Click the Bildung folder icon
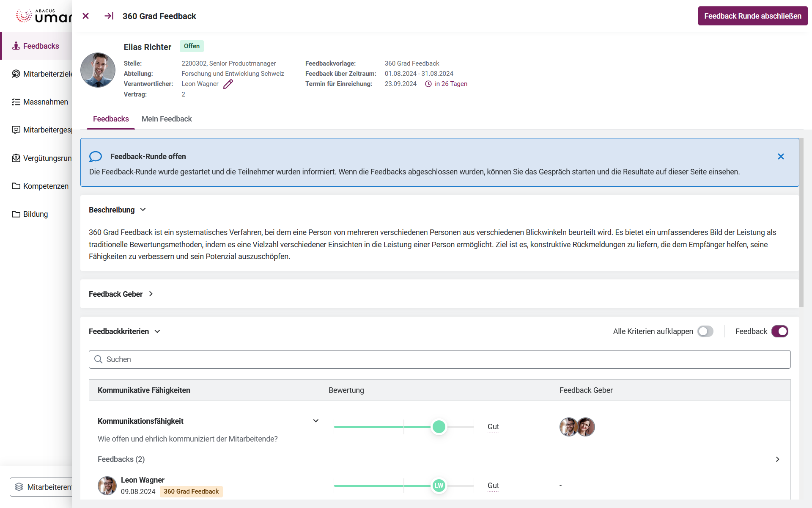Viewport: 812px width, 508px height. (x=16, y=214)
